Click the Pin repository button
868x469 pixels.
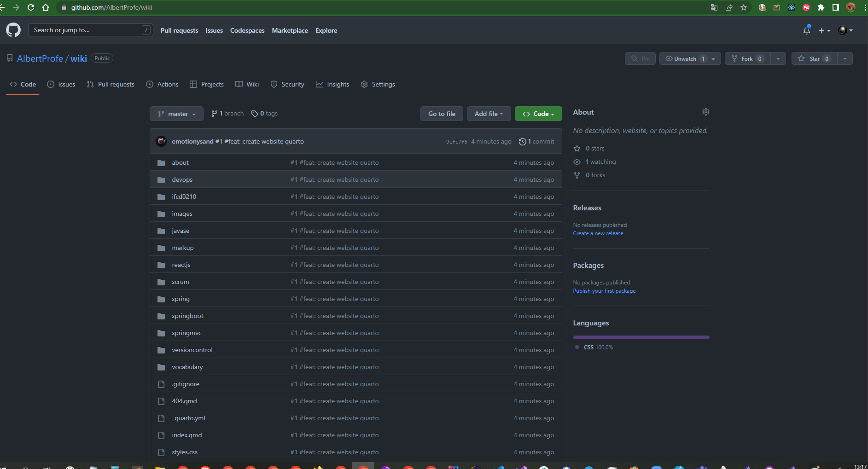click(640, 58)
